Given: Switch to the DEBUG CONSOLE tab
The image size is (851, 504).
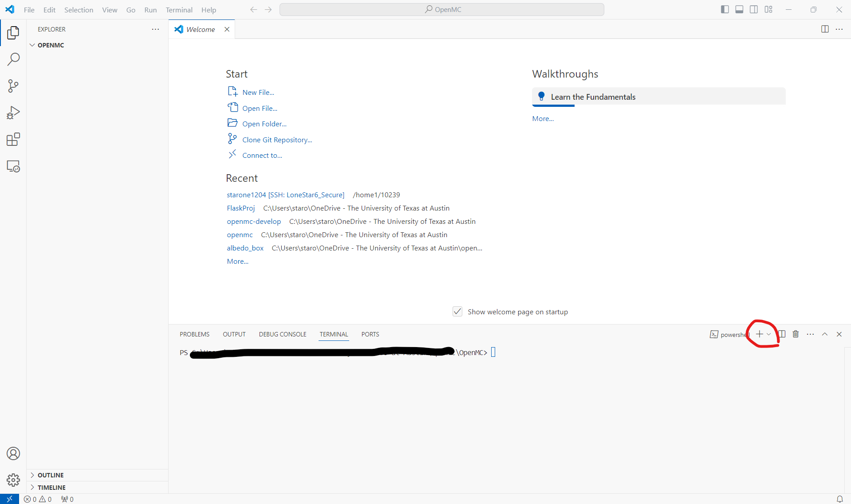Looking at the screenshot, I should [283, 334].
